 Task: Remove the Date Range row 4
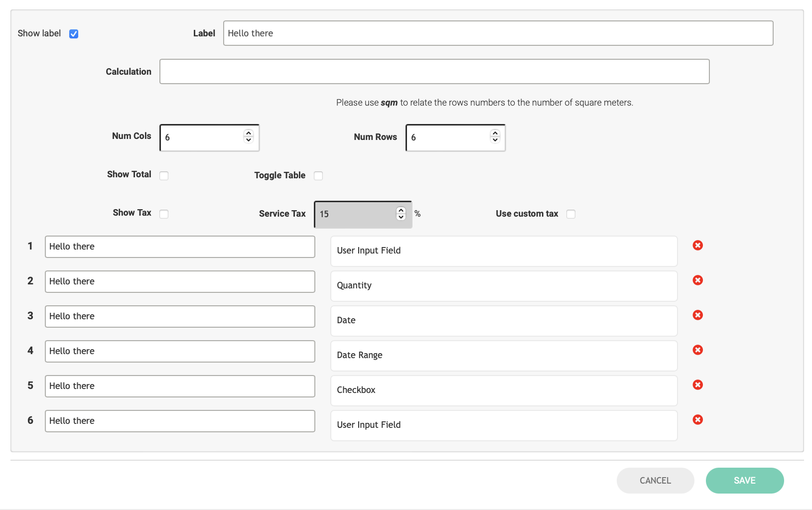click(x=697, y=350)
